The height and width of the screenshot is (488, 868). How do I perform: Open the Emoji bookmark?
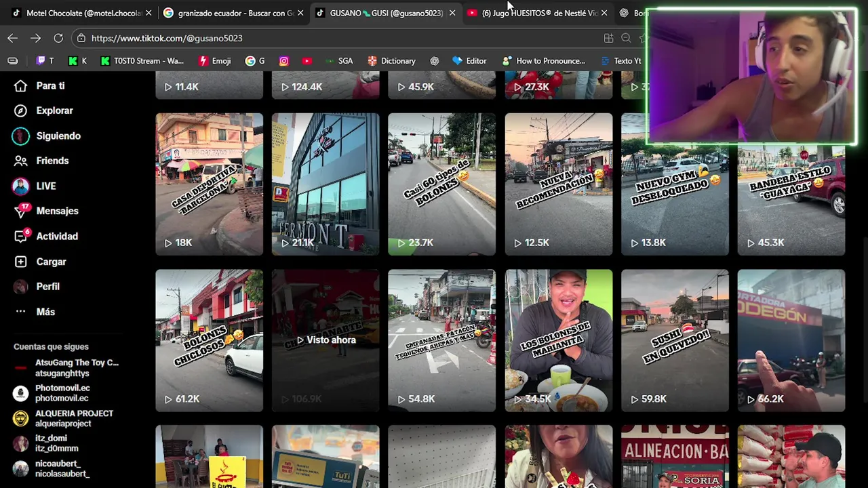[x=215, y=61]
